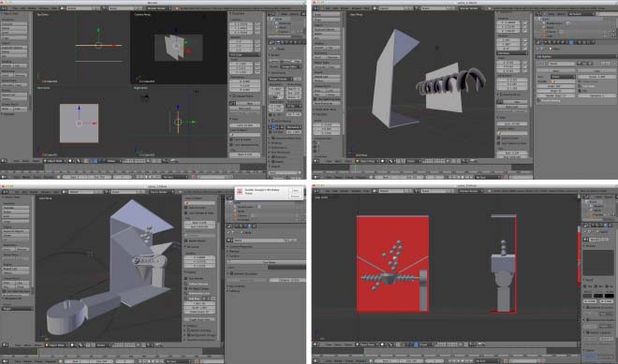Click green timeline marker in bottom-right window

pos(364,352)
